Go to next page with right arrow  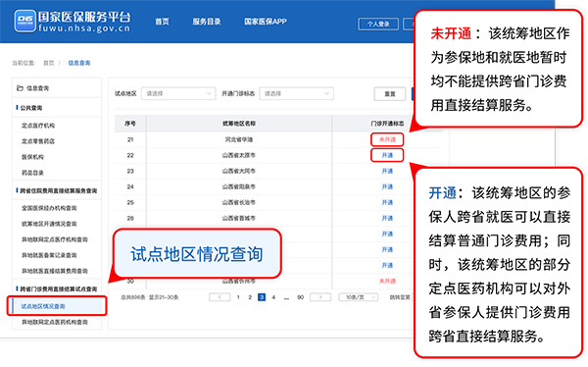point(320,297)
